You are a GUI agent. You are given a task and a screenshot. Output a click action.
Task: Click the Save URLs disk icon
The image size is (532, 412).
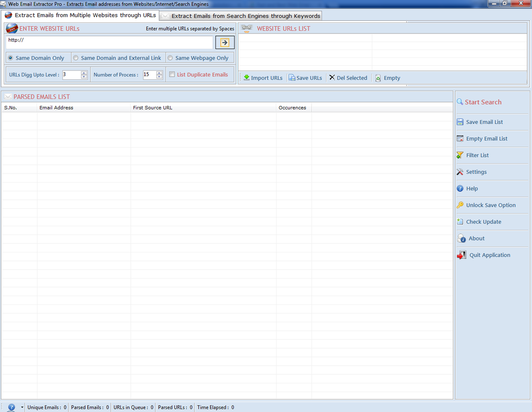pos(292,78)
